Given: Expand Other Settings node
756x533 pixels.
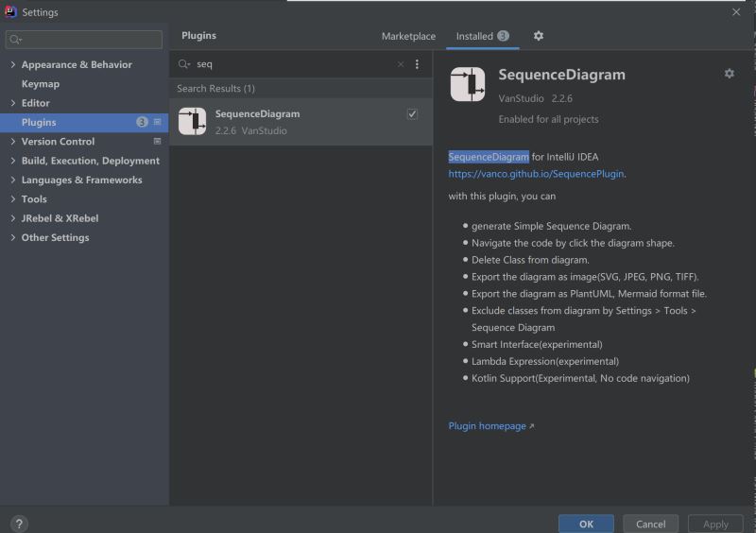Looking at the screenshot, I should pos(13,238).
